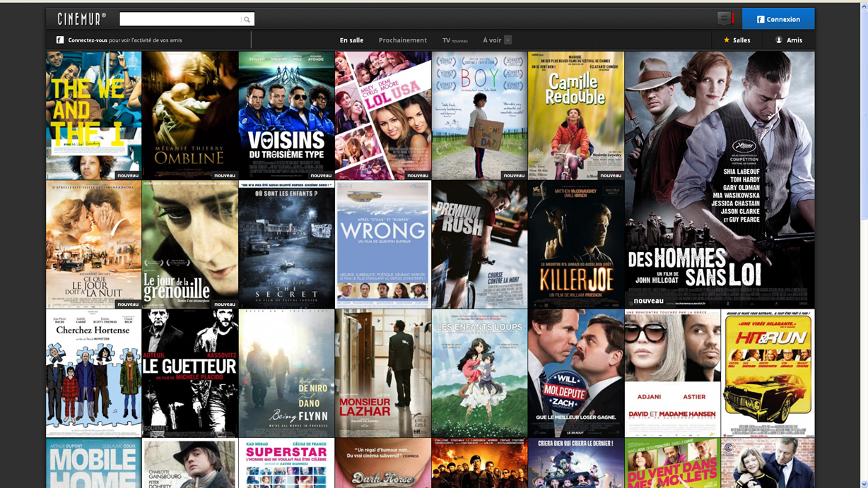Focus the search input field

(x=180, y=19)
